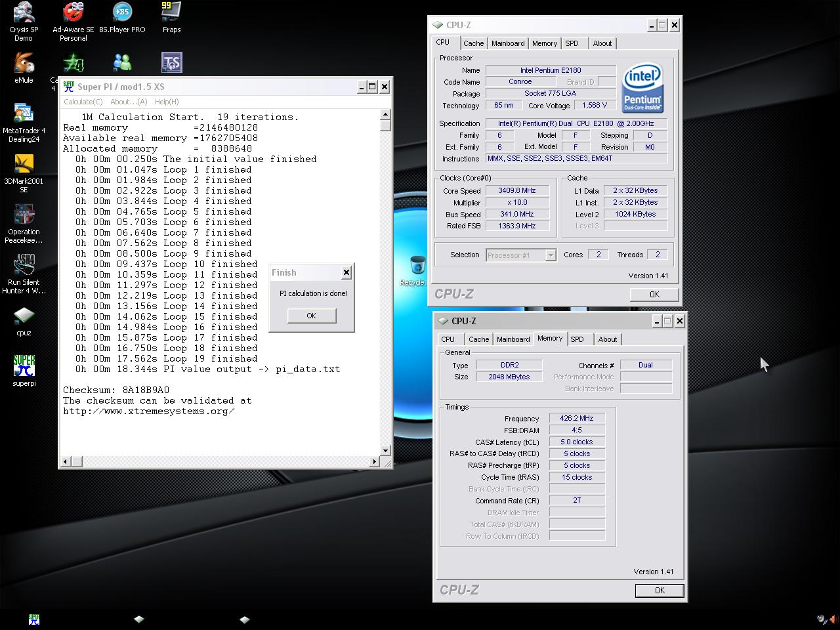Launch Ad-Aware SE Personal from the desktop
The image size is (840, 630).
click(73, 22)
